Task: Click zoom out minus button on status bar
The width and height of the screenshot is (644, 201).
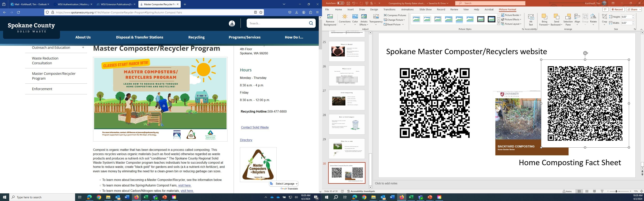Action: click(x=608, y=191)
